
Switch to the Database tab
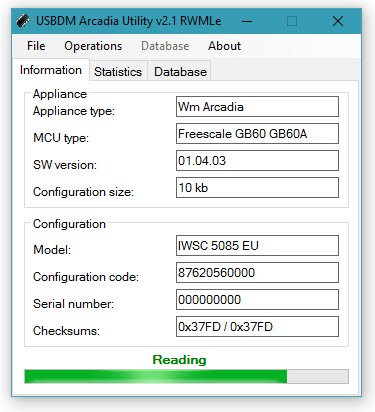[180, 71]
